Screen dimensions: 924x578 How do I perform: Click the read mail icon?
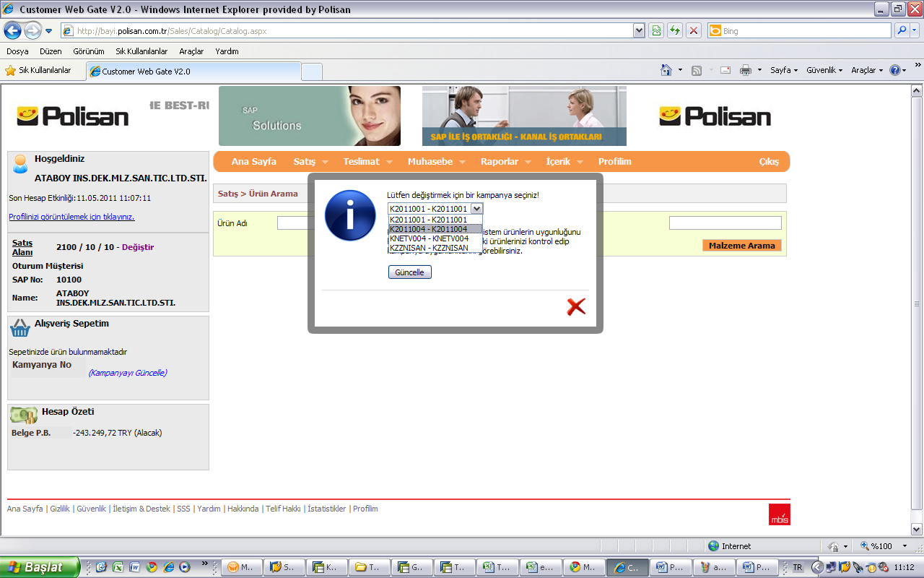pyautogui.click(x=725, y=70)
